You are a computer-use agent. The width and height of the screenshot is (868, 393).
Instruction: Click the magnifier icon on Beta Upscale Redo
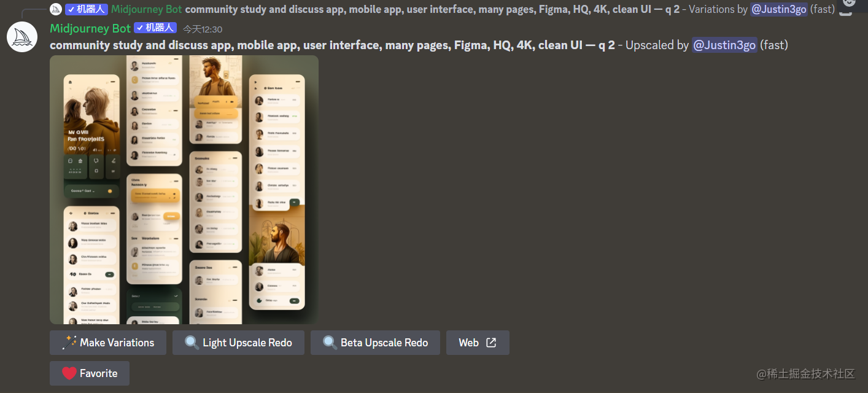[330, 343]
